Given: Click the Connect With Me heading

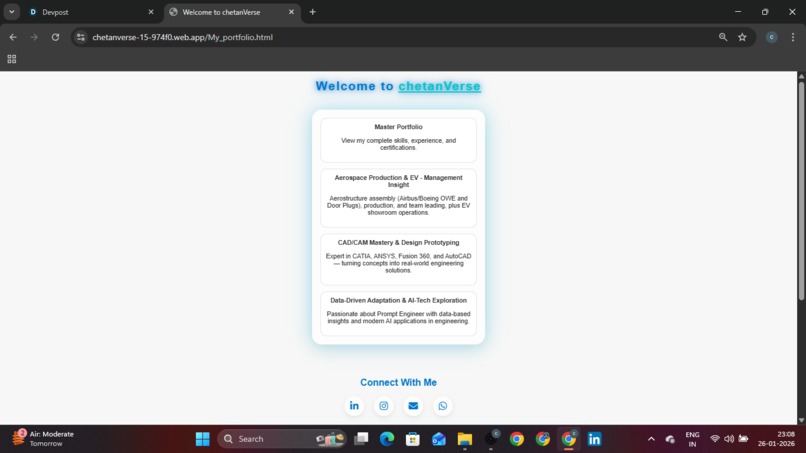Looking at the screenshot, I should pyautogui.click(x=398, y=383).
